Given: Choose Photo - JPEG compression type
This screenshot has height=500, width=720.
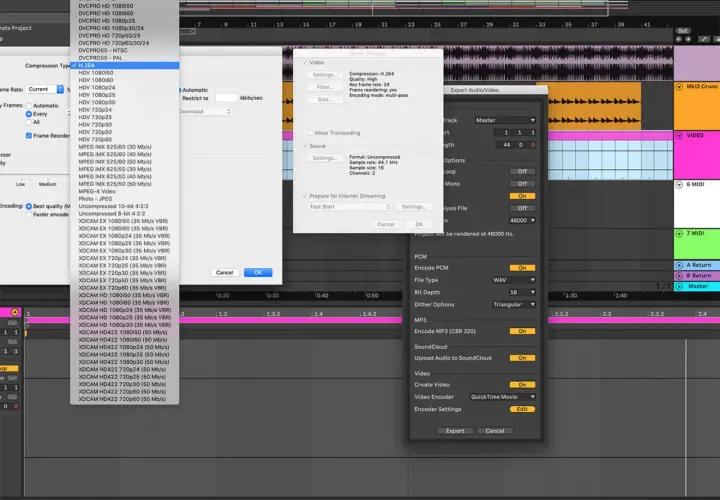Looking at the screenshot, I should coord(124,199).
